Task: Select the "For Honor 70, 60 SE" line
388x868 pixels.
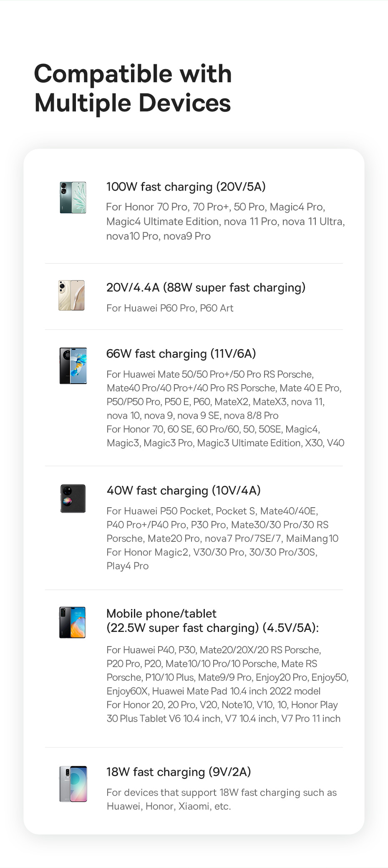Action: [213, 429]
